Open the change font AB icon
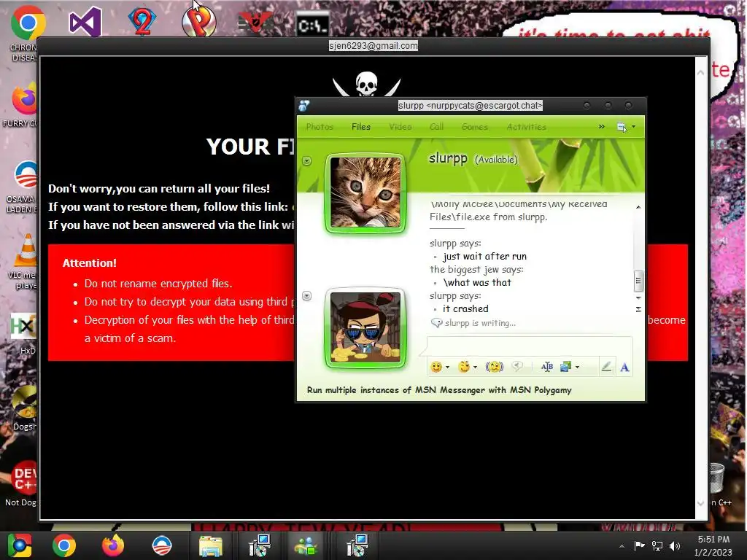The width and height of the screenshot is (747, 560). (547, 366)
